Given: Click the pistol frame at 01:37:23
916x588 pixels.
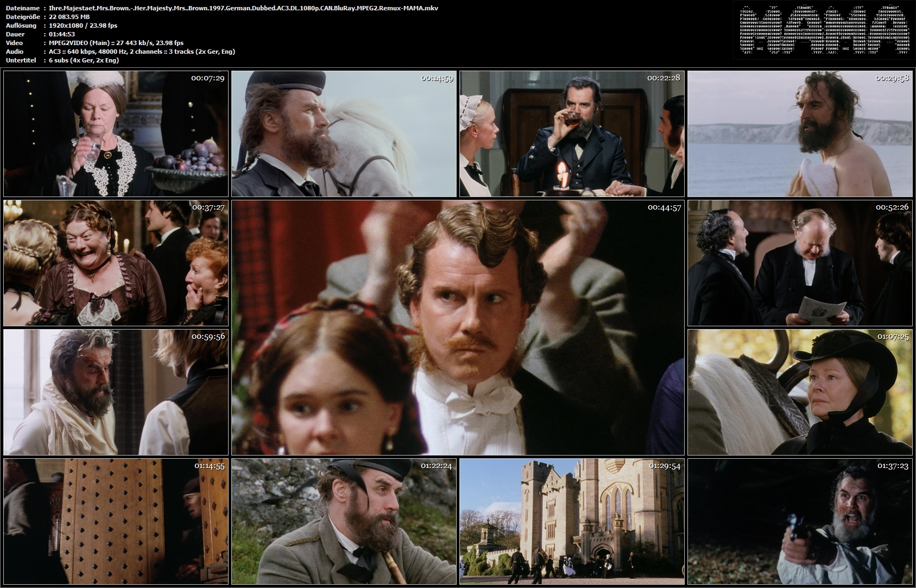Looking at the screenshot, I should [x=800, y=521].
